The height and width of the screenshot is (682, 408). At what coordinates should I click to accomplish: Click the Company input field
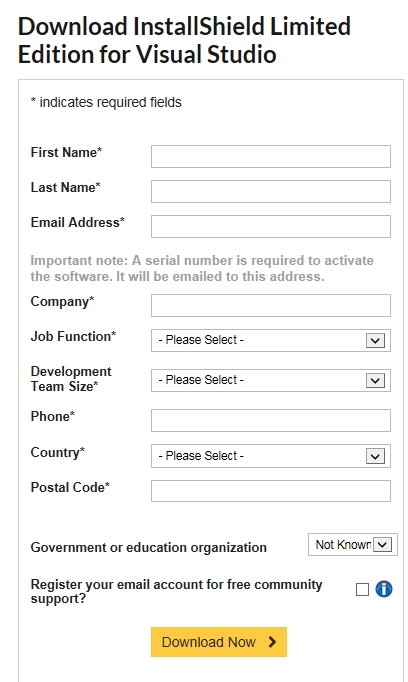point(271,305)
